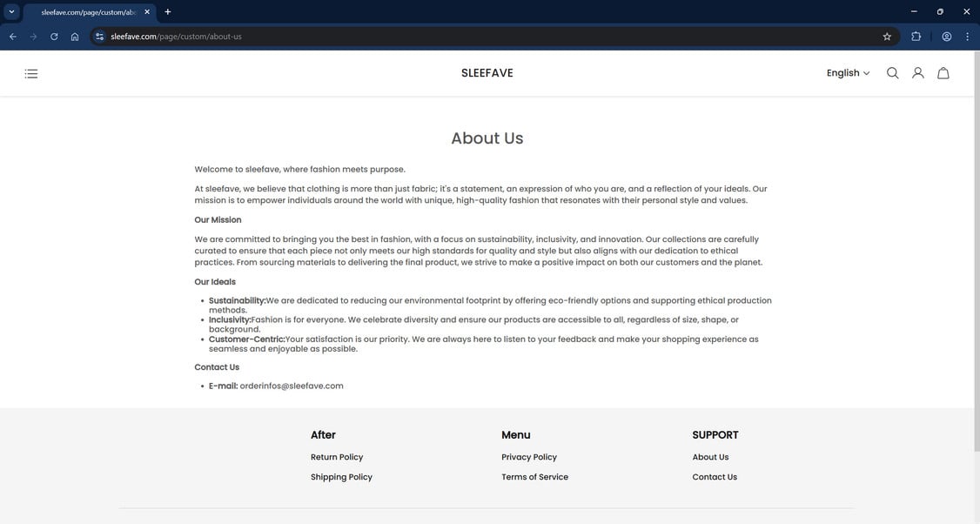Minimize the browser window
Image resolution: width=980 pixels, height=524 pixels.
coord(914,11)
